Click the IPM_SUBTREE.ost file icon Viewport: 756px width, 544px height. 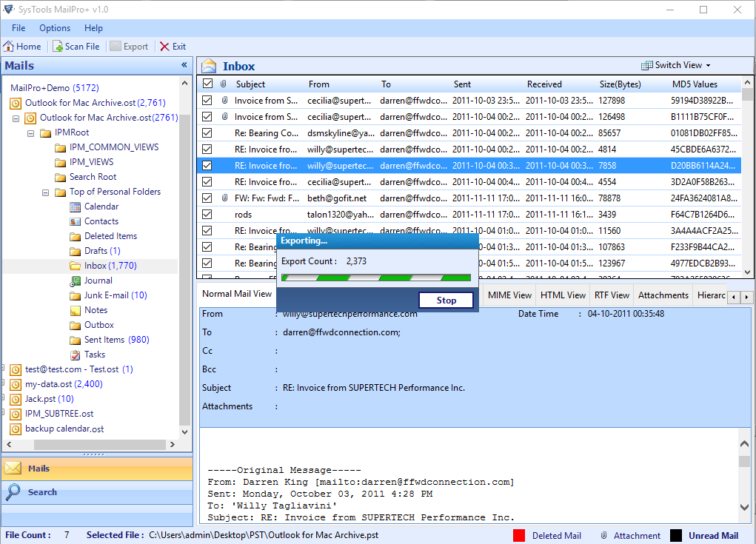pos(16,414)
